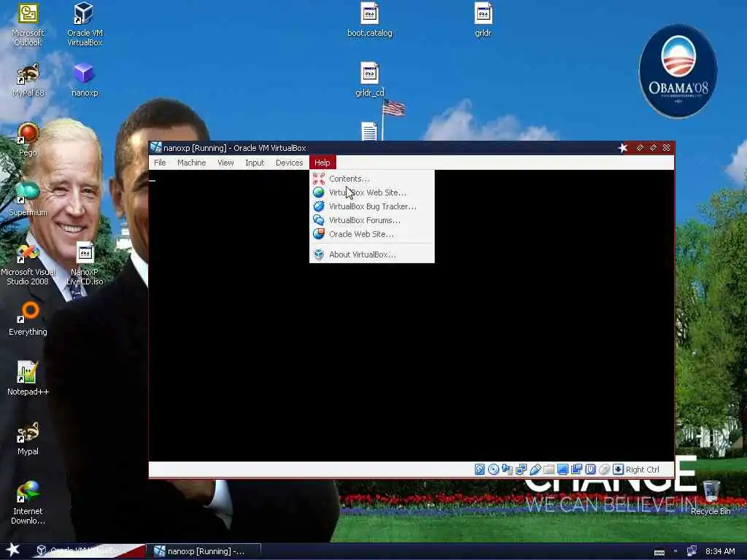
Task: Select the Pego desktop shortcut
Action: tap(28, 139)
